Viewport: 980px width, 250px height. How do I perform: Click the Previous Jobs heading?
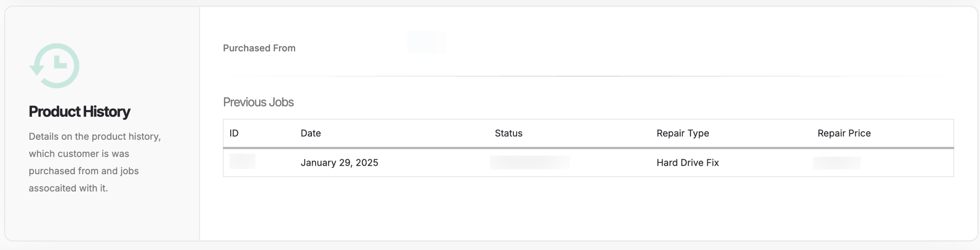click(x=258, y=102)
